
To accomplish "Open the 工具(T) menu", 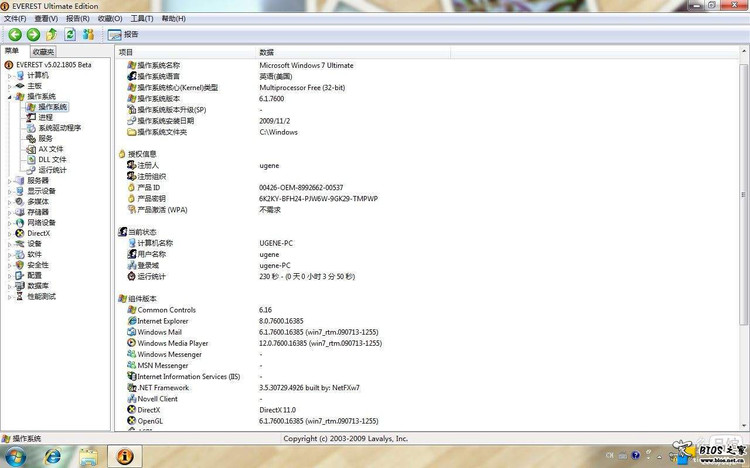I will coord(142,19).
